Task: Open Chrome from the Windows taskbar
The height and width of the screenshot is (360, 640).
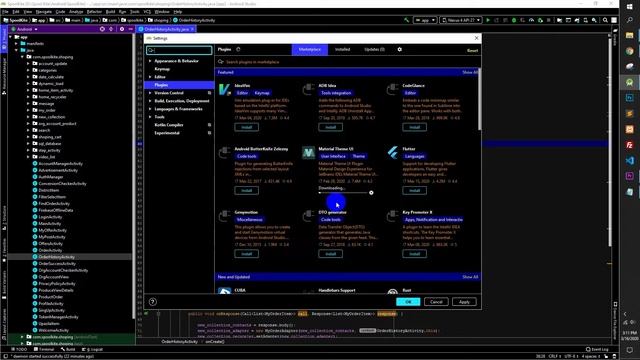Action: click(x=630, y=51)
